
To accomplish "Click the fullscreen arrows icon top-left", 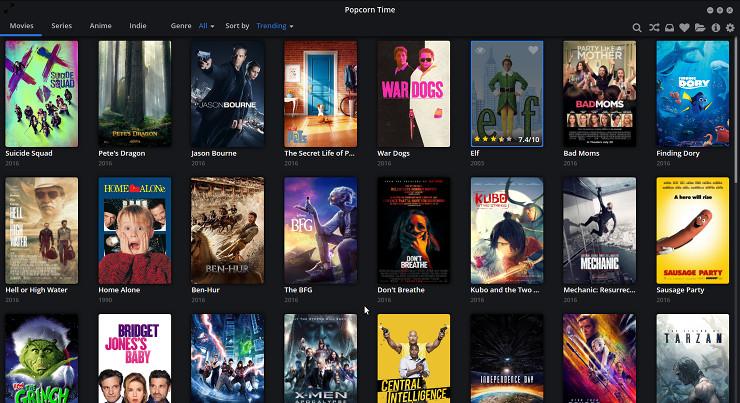I will pos(8,7).
